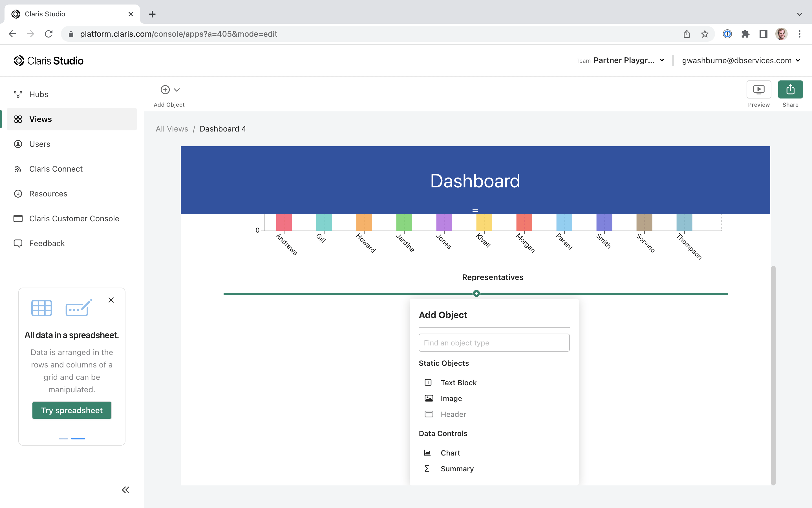Open Claris Customer Console link
812x508 pixels.
pyautogui.click(x=72, y=219)
